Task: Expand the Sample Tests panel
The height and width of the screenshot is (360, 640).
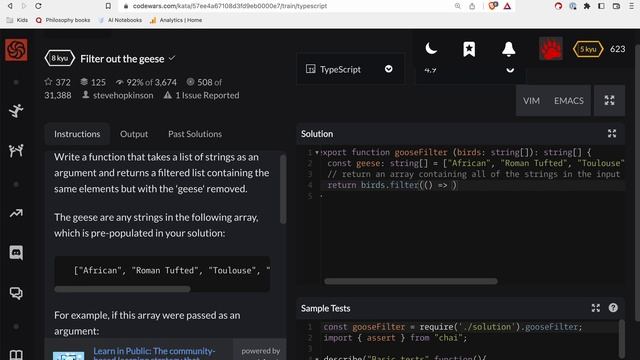Action: [x=596, y=308]
